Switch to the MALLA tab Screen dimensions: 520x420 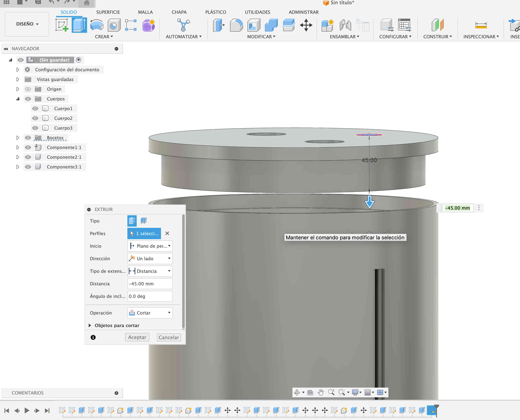pyautogui.click(x=145, y=12)
